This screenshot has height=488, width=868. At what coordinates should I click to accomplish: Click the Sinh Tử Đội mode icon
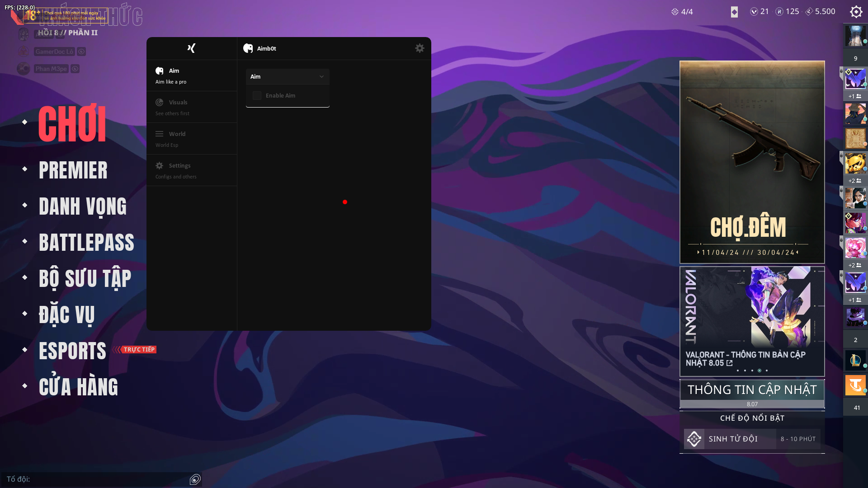[694, 439]
